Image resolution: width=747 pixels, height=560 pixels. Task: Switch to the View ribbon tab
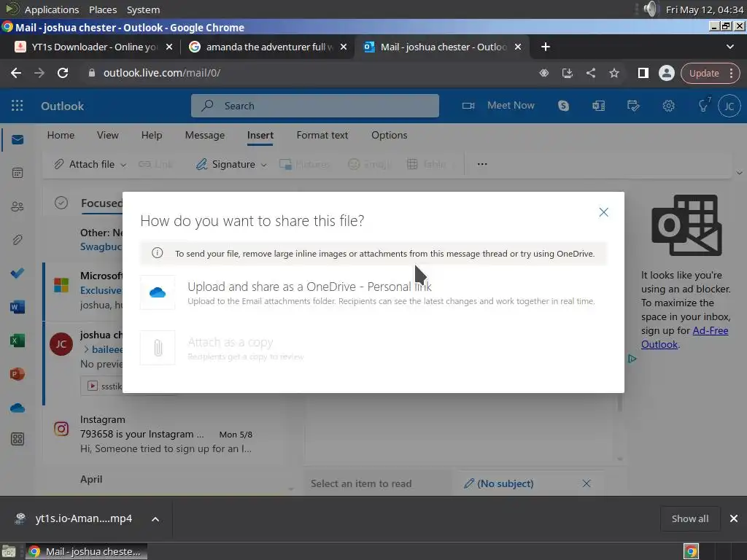tap(108, 135)
